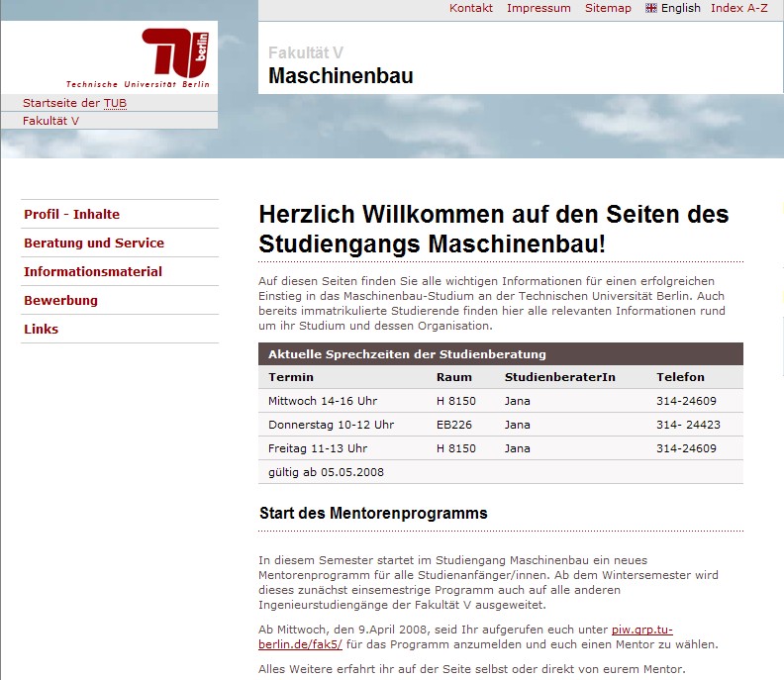Click the Start des Mentorenprogramms heading

(373, 514)
